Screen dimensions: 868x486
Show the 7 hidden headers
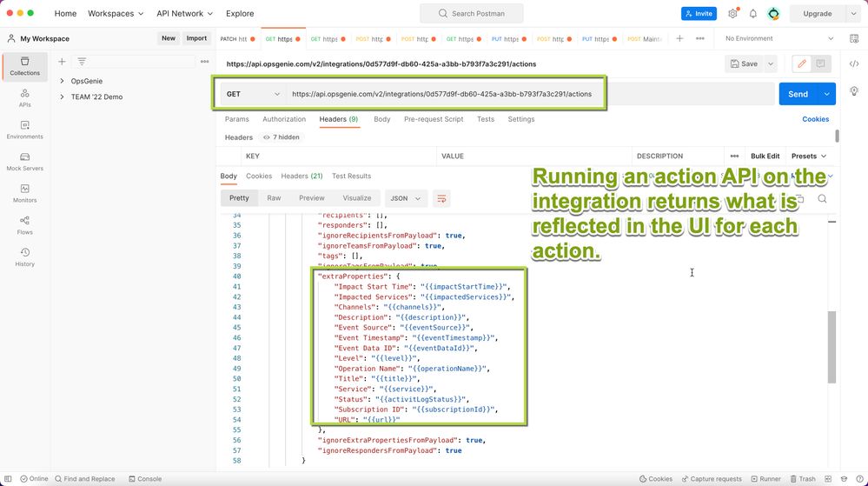click(282, 136)
